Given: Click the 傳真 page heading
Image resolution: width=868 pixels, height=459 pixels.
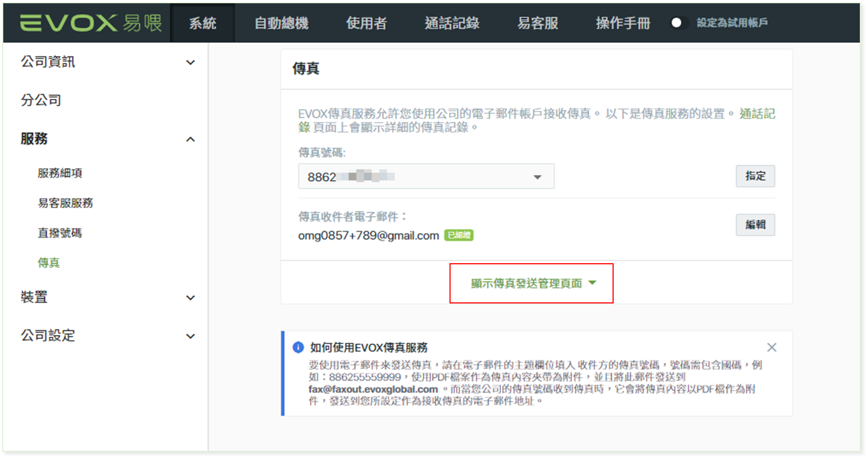Looking at the screenshot, I should click(306, 69).
